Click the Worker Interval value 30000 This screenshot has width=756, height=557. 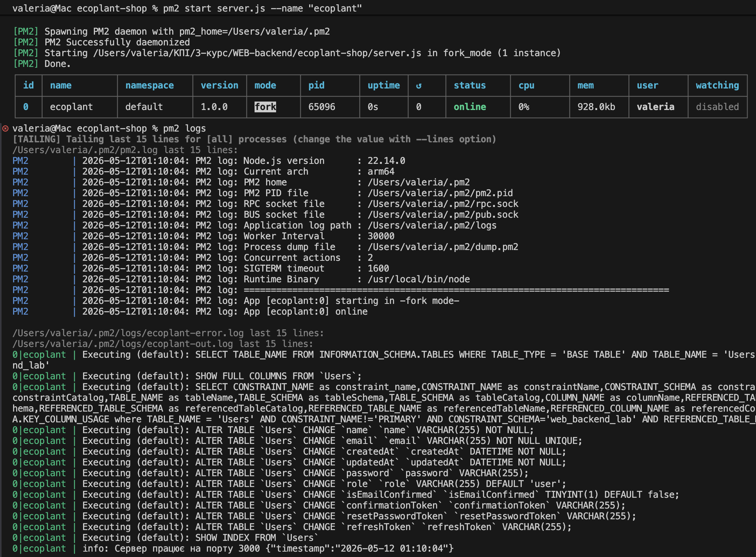(381, 236)
